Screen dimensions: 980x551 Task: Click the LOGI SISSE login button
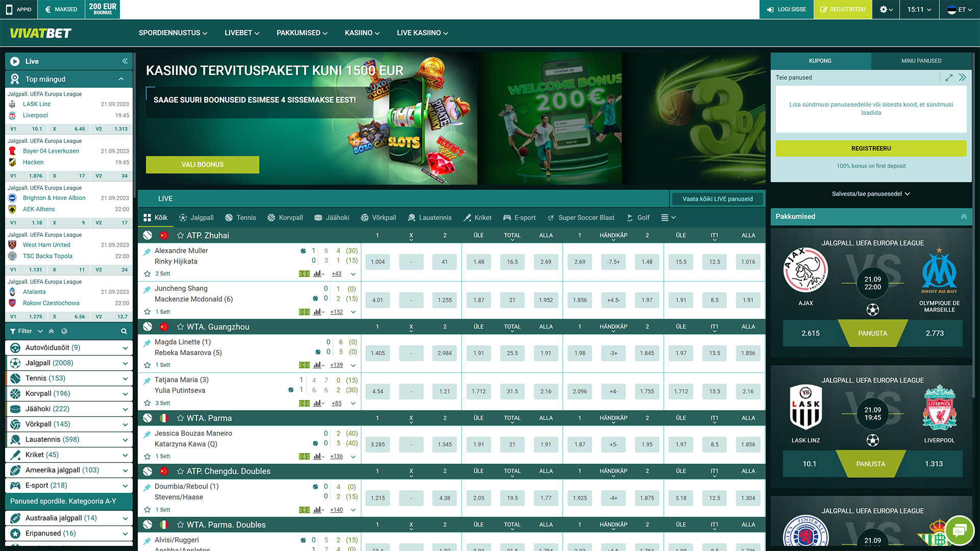(x=787, y=9)
